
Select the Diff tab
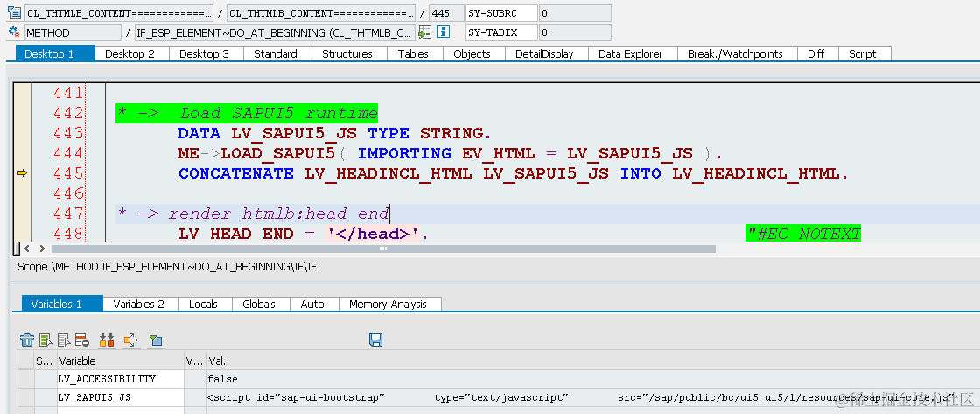[816, 53]
